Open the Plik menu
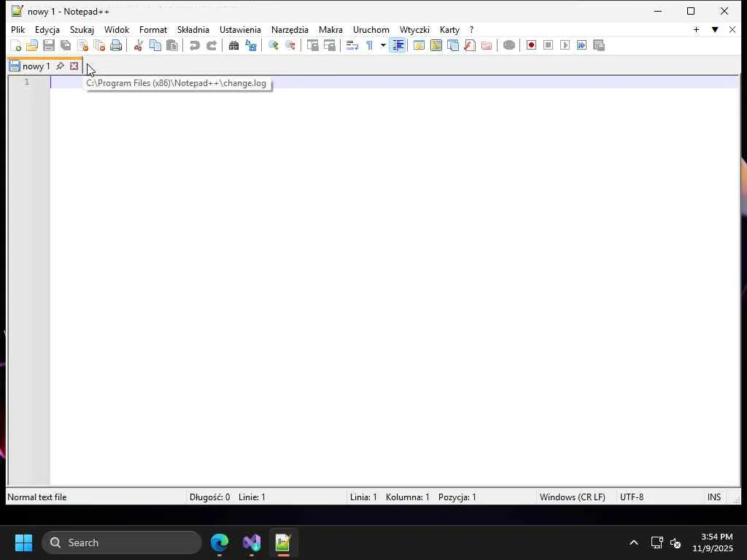 [x=18, y=29]
